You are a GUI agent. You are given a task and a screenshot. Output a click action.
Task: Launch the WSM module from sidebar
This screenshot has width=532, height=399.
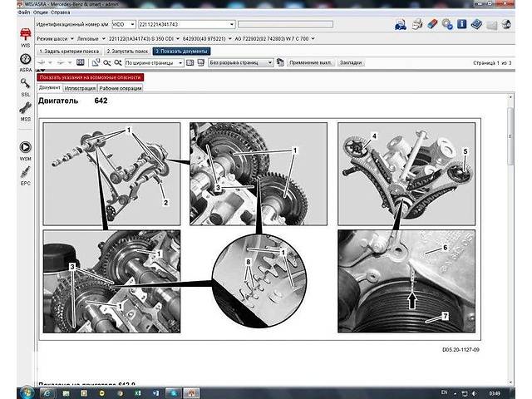(x=25, y=150)
